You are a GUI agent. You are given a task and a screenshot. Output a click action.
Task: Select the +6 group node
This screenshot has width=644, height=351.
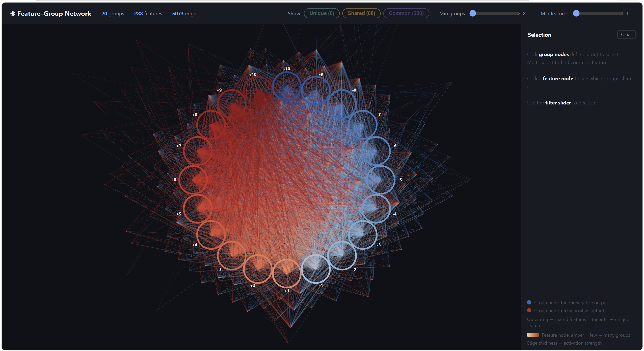click(x=193, y=180)
